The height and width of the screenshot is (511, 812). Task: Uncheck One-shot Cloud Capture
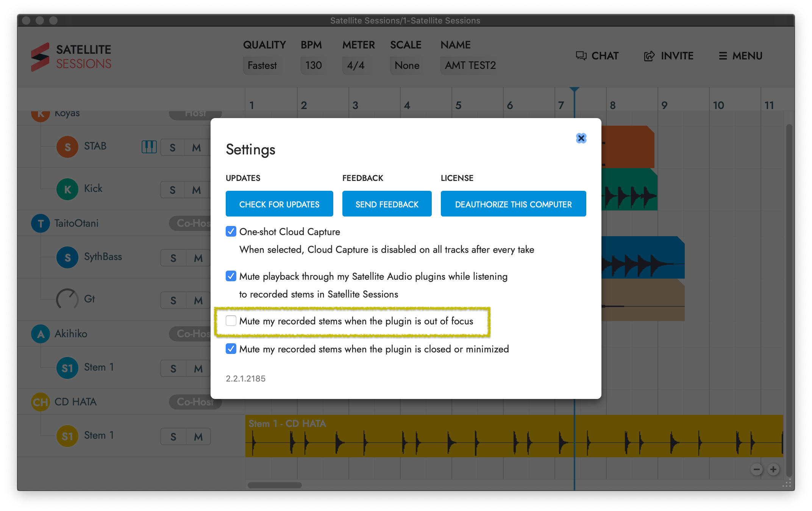231,231
